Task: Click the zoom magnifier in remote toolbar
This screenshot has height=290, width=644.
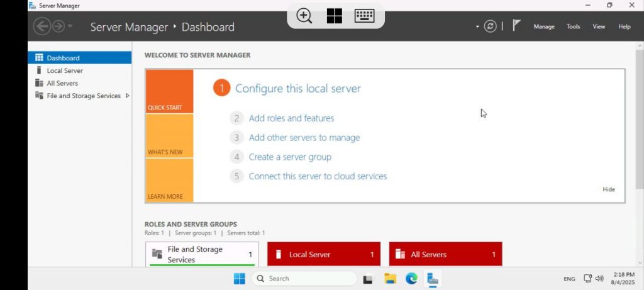Action: 304,16
